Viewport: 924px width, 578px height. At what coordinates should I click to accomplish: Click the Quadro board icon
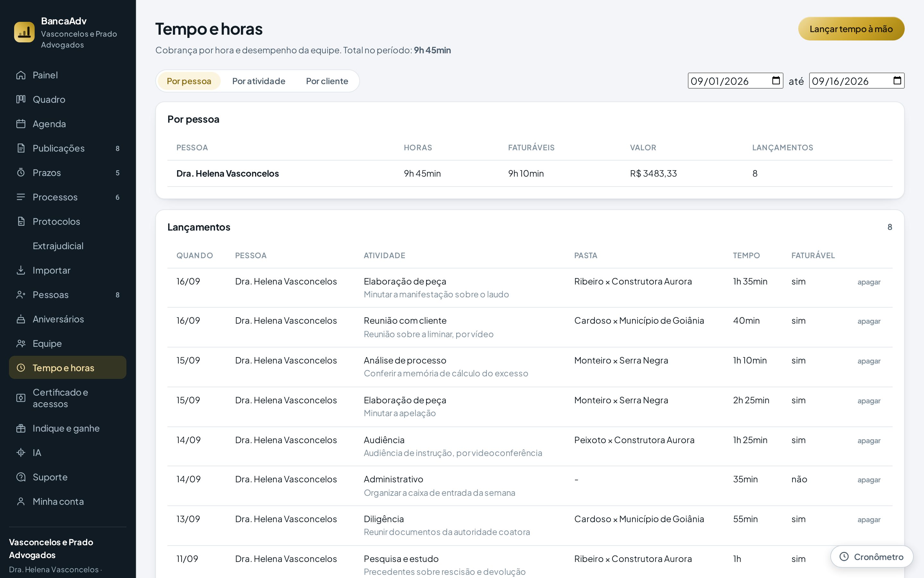pyautogui.click(x=21, y=100)
